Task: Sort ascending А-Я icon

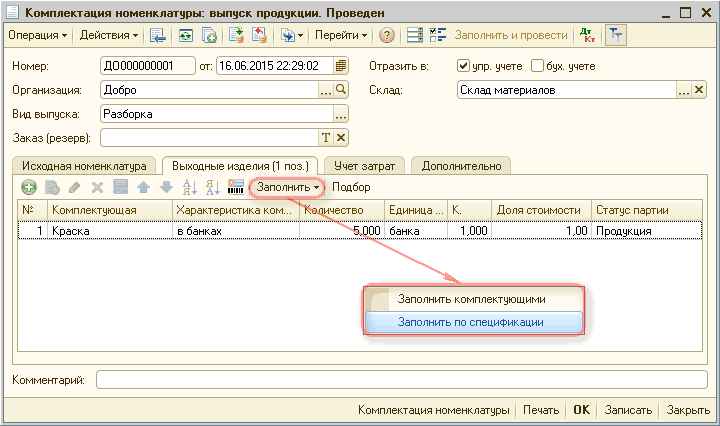Action: click(x=189, y=187)
